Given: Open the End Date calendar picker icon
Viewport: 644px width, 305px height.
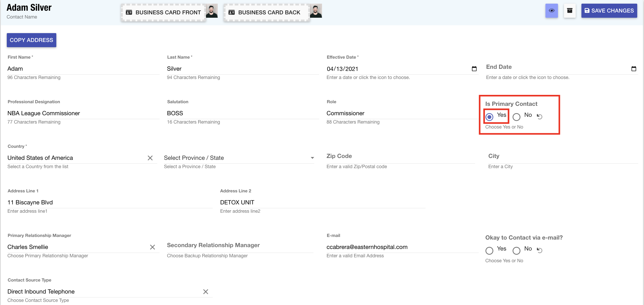Looking at the screenshot, I should pyautogui.click(x=634, y=69).
